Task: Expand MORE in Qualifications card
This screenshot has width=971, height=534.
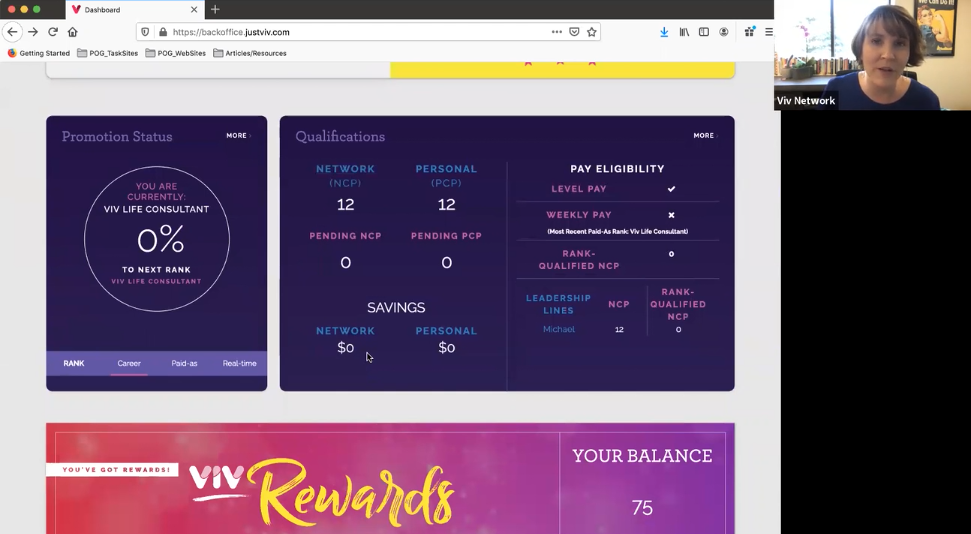Action: click(x=705, y=135)
